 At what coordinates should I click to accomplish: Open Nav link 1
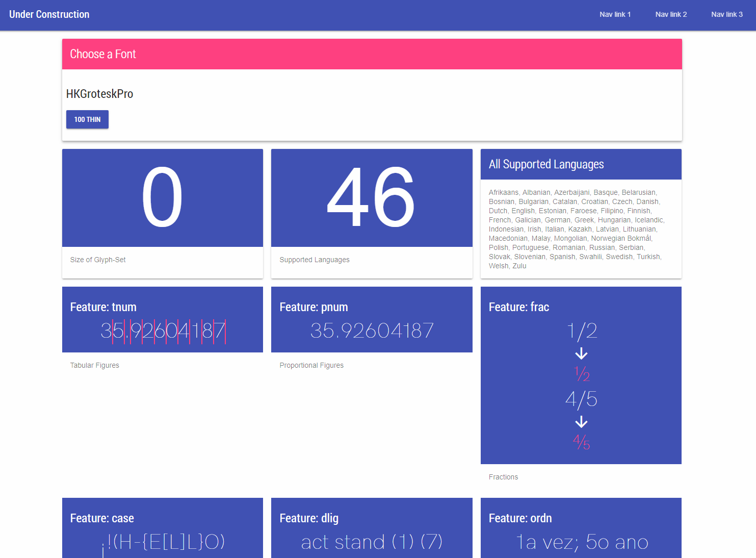615,14
